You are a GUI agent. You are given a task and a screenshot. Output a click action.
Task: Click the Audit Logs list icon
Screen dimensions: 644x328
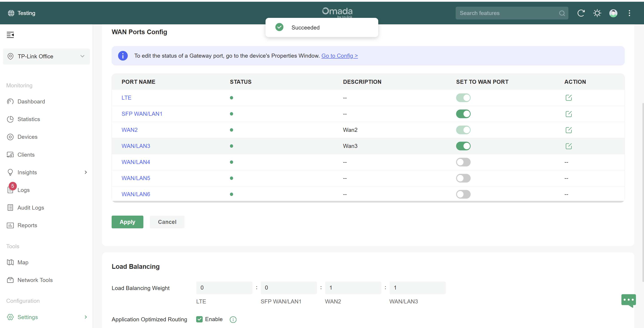(10, 207)
